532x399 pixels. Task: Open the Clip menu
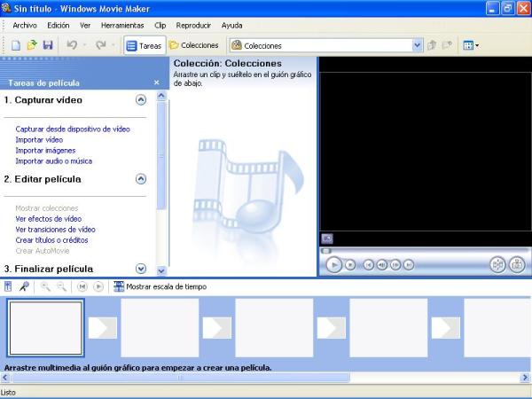(160, 26)
